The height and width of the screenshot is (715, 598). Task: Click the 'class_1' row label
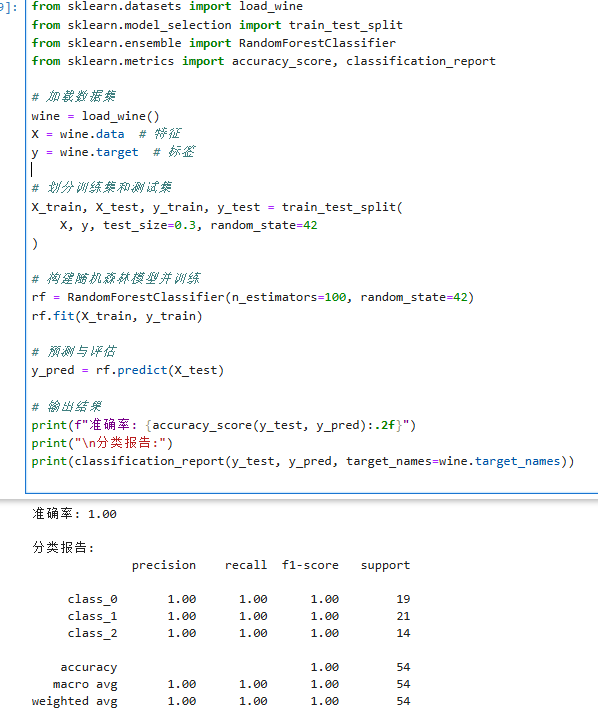point(93,617)
